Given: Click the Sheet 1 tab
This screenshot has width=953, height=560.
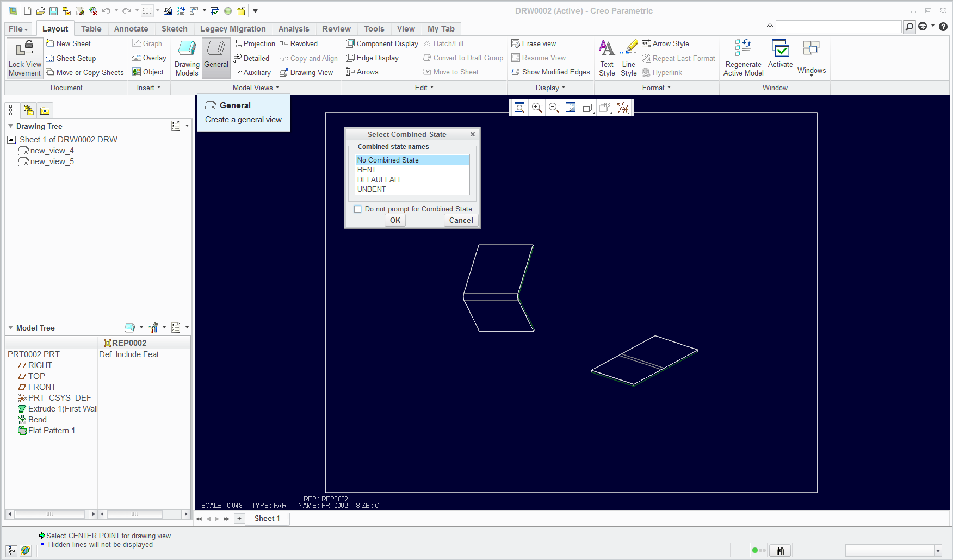Looking at the screenshot, I should pos(267,519).
